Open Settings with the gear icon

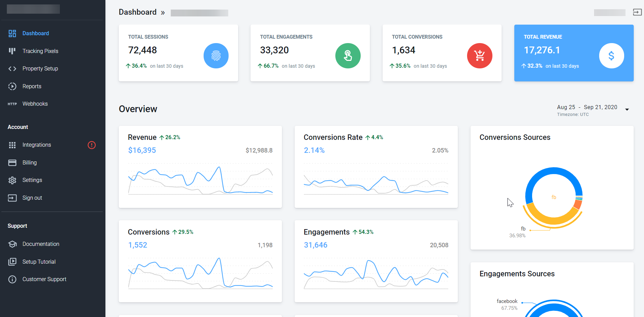[12, 180]
